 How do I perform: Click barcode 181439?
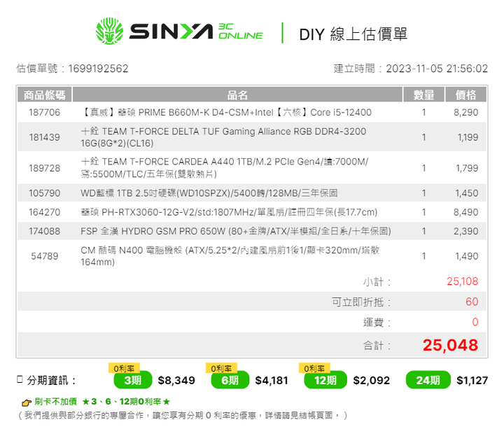pyautogui.click(x=44, y=137)
